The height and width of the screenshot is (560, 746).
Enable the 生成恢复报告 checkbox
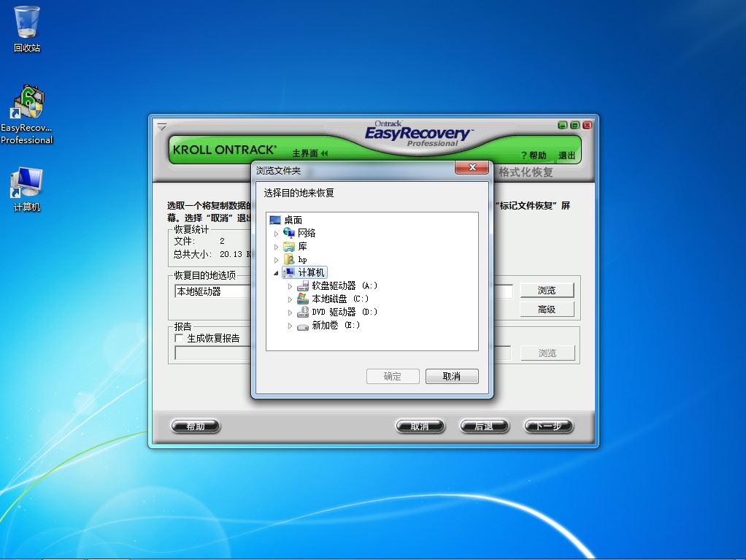click(180, 338)
